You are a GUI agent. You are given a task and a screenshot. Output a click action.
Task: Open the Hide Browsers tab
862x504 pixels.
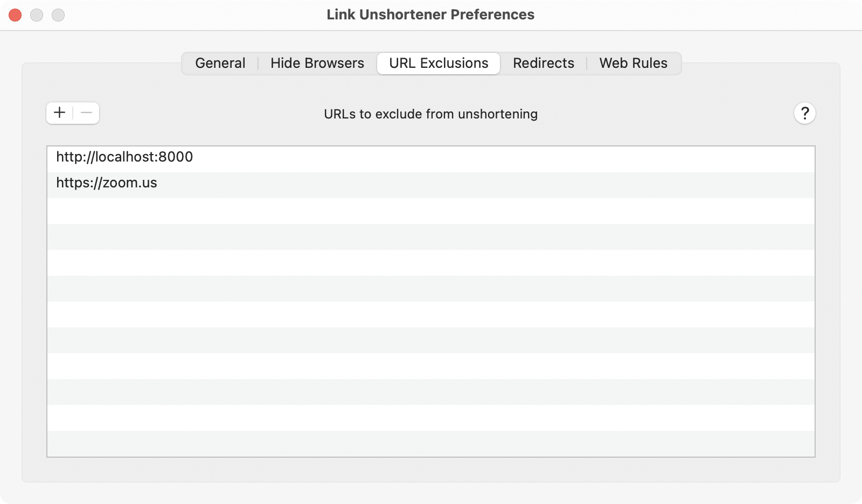pyautogui.click(x=317, y=64)
